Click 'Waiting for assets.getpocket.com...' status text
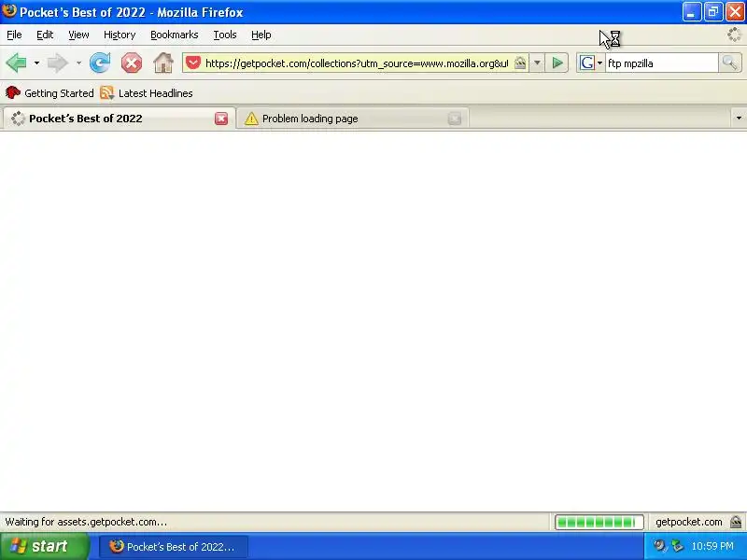Viewport: 747px width, 560px height. pyautogui.click(x=86, y=522)
